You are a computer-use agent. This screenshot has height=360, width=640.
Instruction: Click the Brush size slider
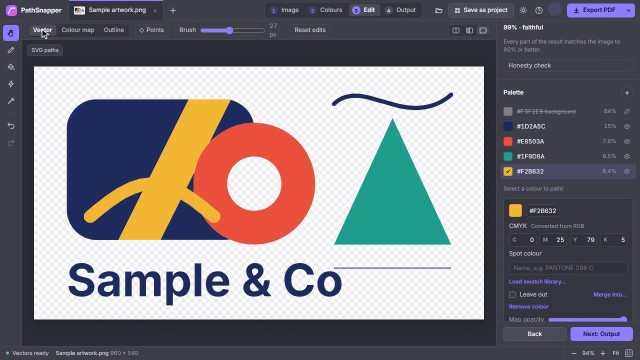pyautogui.click(x=233, y=31)
